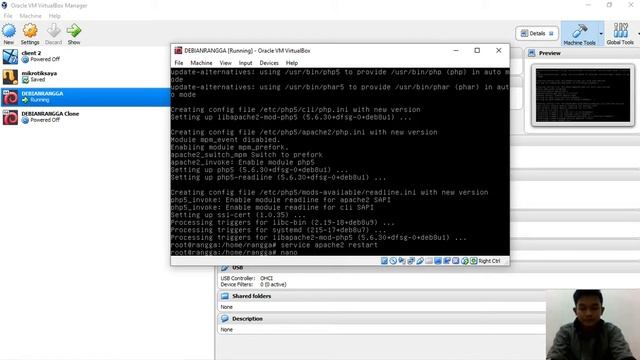This screenshot has width=640, height=360.
Task: Click the small pin icon inside Details button
Action: 551,33
